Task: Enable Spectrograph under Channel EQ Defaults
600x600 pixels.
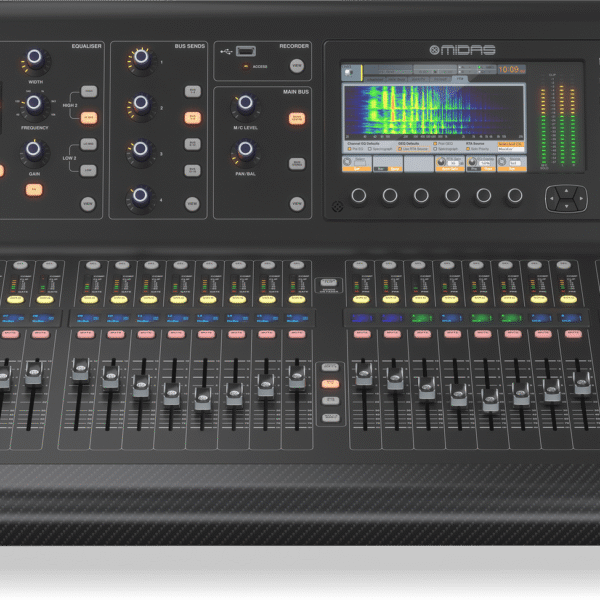Action: pyautogui.click(x=370, y=149)
